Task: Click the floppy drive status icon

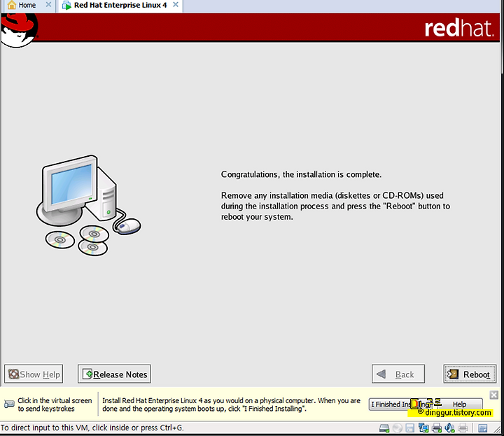Action: (409, 428)
